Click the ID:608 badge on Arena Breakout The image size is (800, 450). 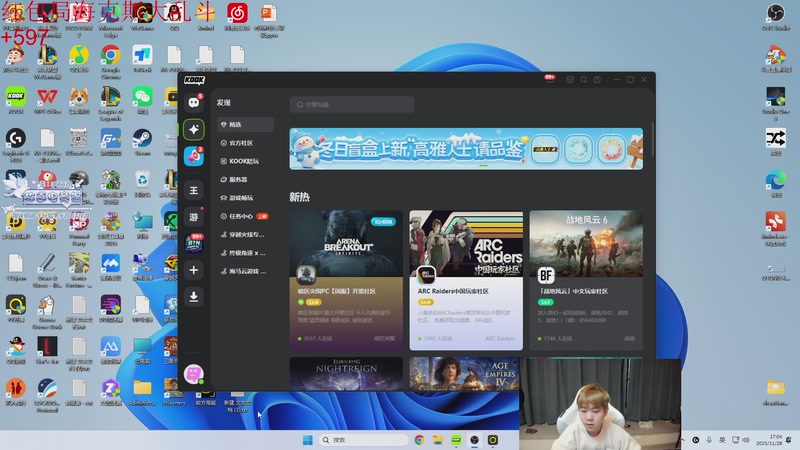point(383,222)
